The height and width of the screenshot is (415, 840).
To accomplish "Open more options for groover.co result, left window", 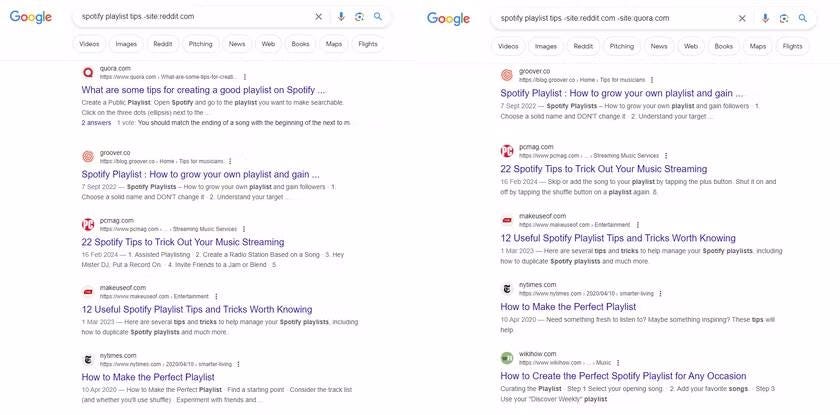I will 230,161.
